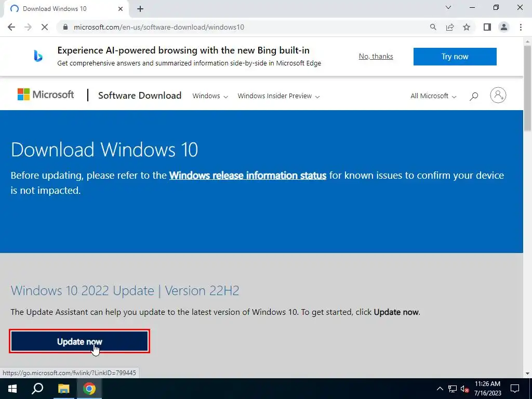Click the forward navigation arrow
The height and width of the screenshot is (399, 532).
pyautogui.click(x=28, y=27)
